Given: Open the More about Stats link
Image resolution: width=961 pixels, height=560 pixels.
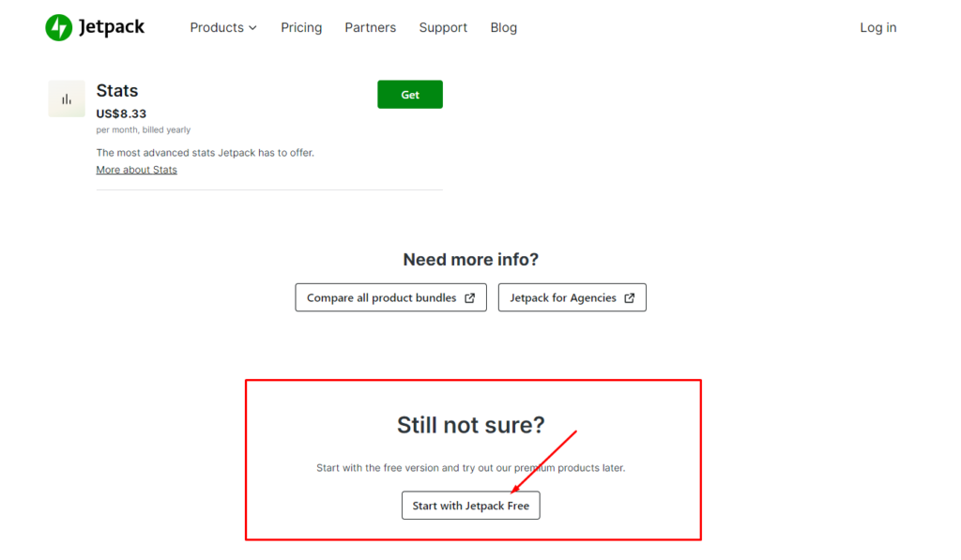Looking at the screenshot, I should coord(137,170).
